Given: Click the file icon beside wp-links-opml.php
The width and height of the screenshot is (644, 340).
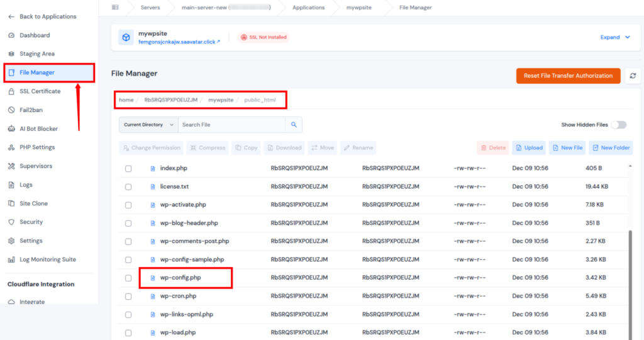Looking at the screenshot, I should (x=152, y=315).
